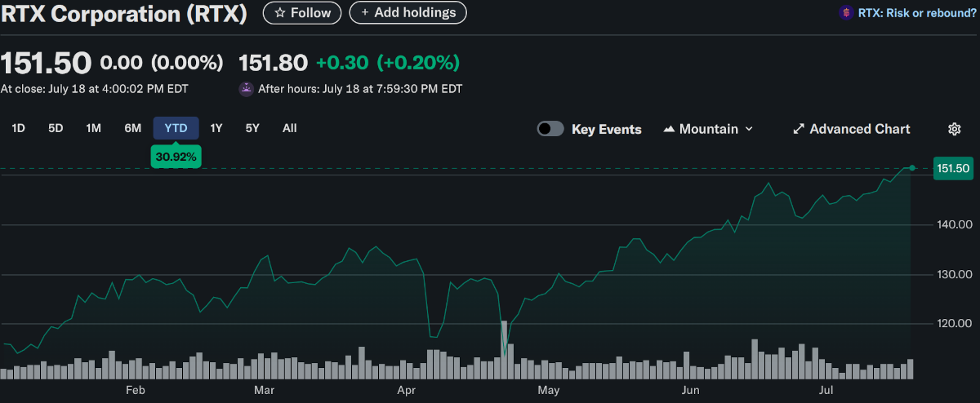This screenshot has width=980, height=403.
Task: Click the Apr label on the time axis
Action: (406, 391)
